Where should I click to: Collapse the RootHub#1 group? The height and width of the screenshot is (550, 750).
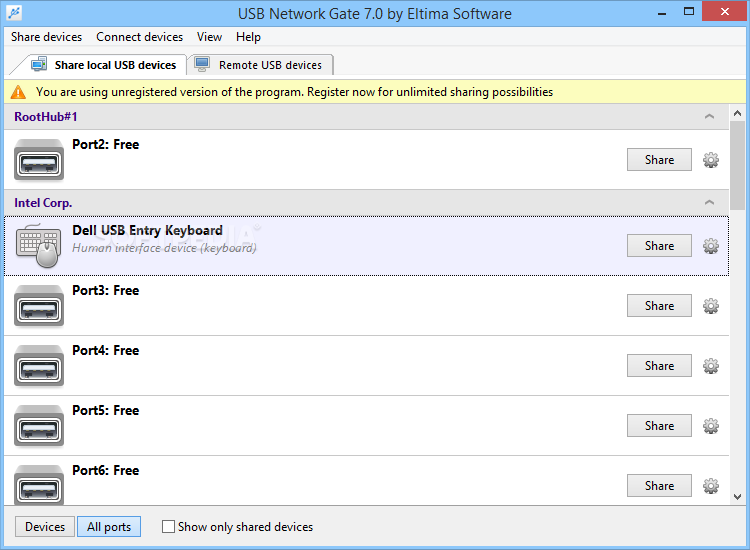[x=709, y=117]
